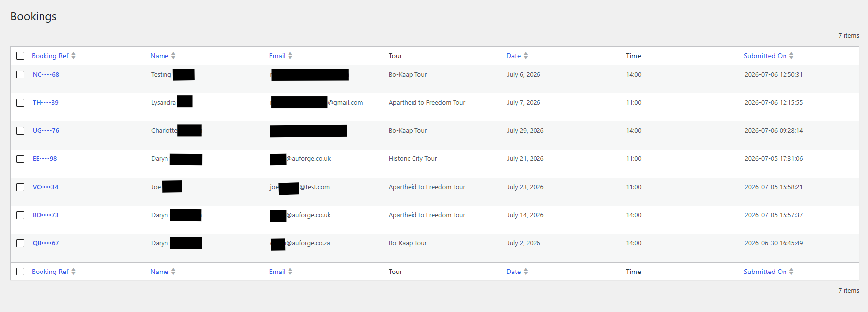Click sort arrows beside bottom Name footer
The height and width of the screenshot is (312, 868).
[x=173, y=272]
